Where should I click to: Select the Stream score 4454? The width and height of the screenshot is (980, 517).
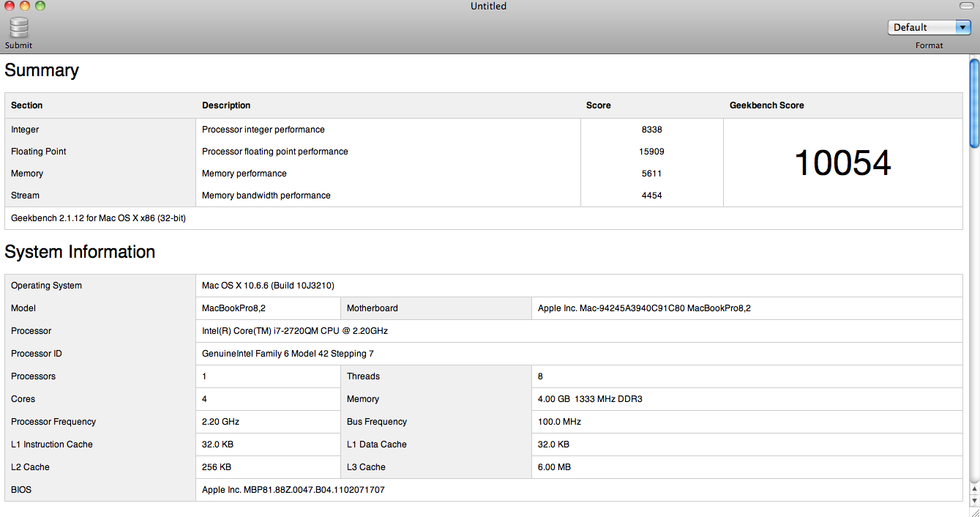point(651,196)
